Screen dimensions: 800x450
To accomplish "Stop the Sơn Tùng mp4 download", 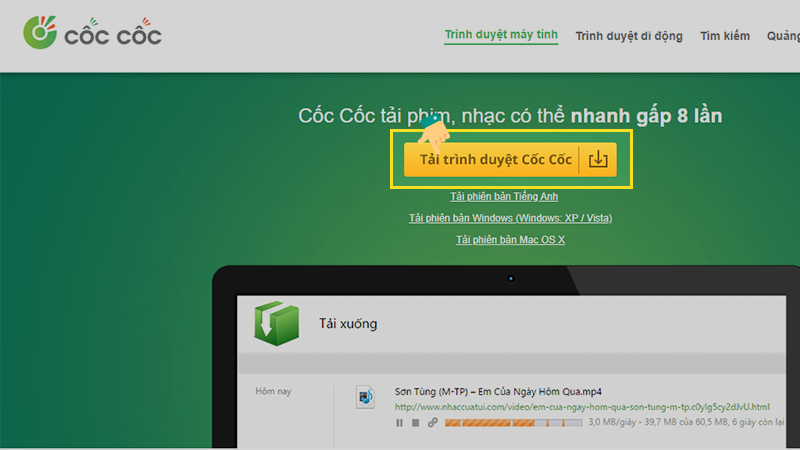I will click(x=416, y=422).
